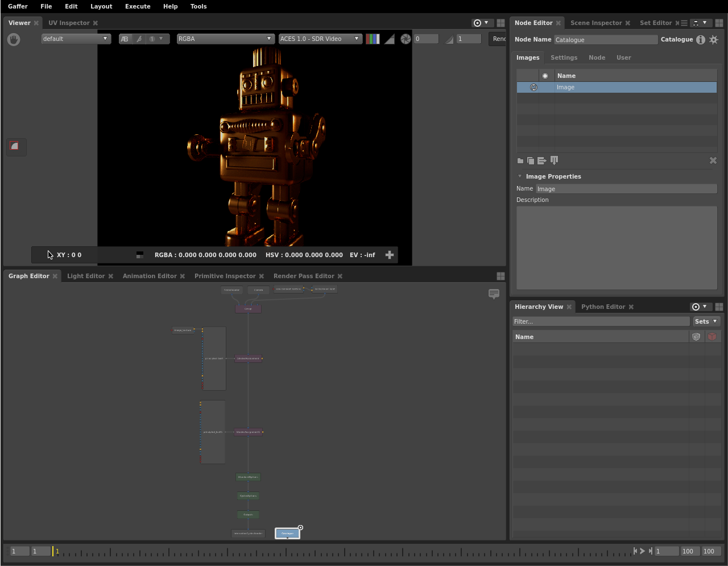The height and width of the screenshot is (566, 728).
Task: Click the node info icon beside Catalogue
Action: point(701,40)
